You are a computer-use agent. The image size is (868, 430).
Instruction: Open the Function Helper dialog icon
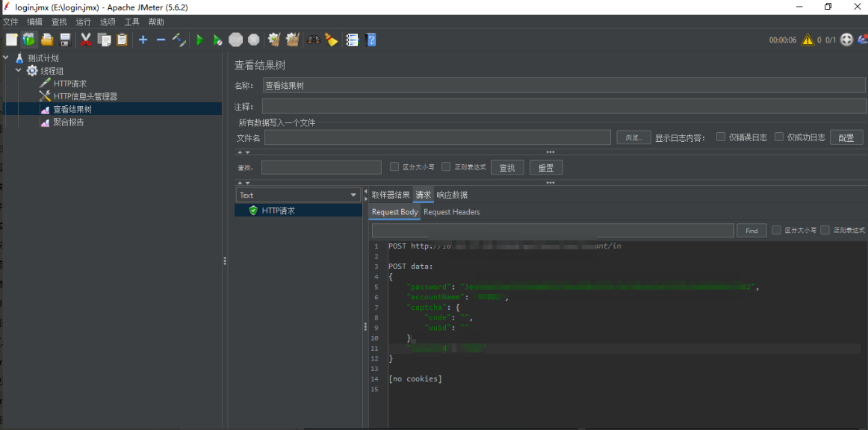[x=352, y=40]
